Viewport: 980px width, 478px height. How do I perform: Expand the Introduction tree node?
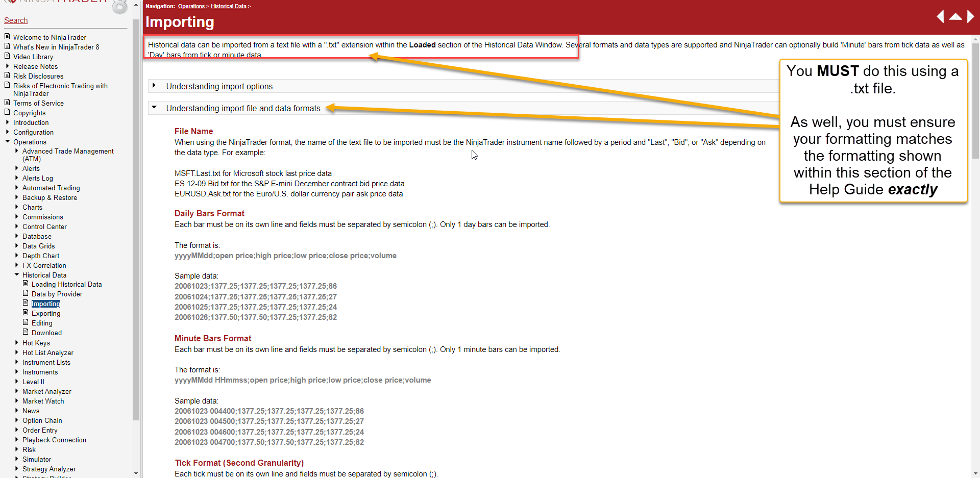[x=8, y=122]
